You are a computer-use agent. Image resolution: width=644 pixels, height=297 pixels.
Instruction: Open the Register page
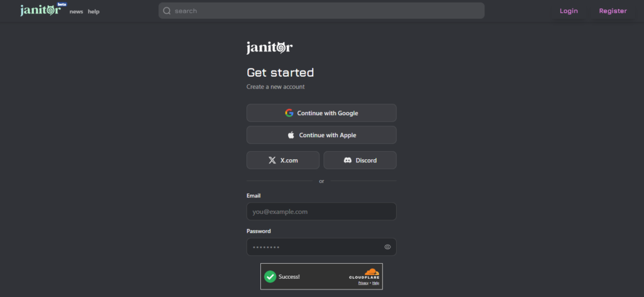click(613, 11)
